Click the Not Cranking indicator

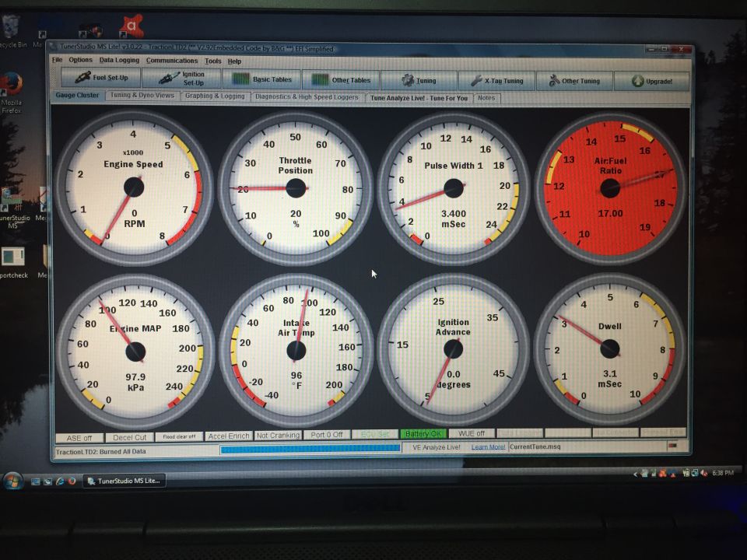pyautogui.click(x=279, y=436)
